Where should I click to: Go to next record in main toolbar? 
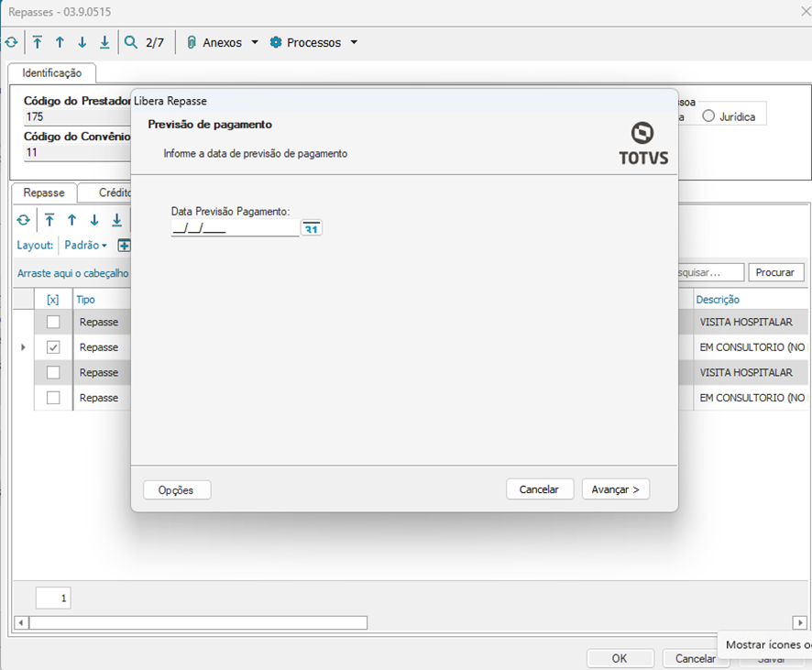point(82,42)
